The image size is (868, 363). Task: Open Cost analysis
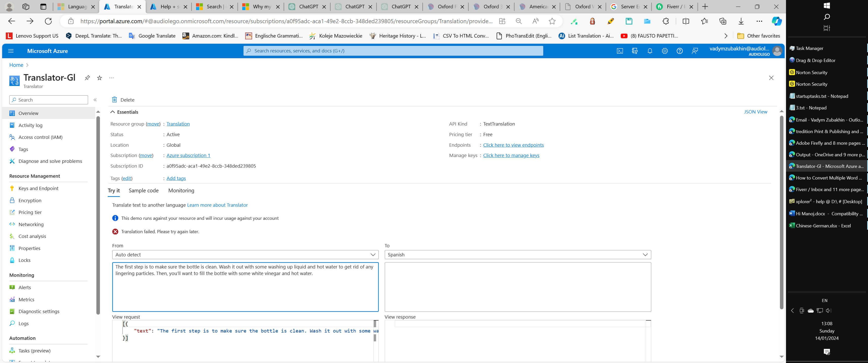[32, 236]
